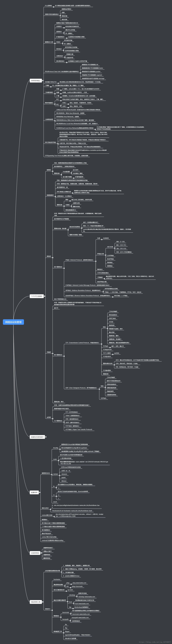The height and width of the screenshot is (644, 172).
Task: Collapse TCP/IP五层模型 using its circle toggle
Action: pos(45,296)
